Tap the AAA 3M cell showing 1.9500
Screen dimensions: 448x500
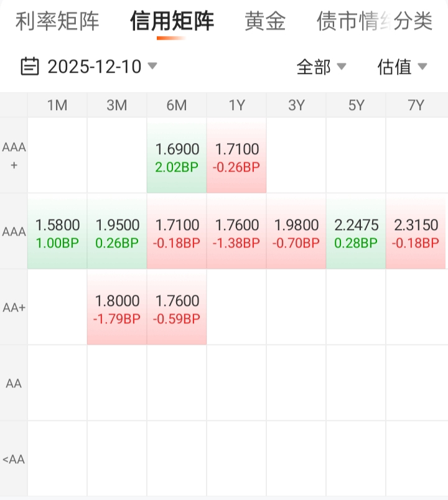pos(117,232)
